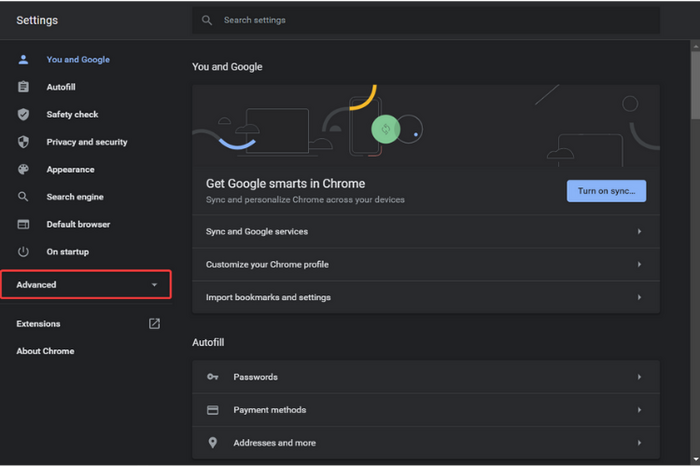
Task: Open the Addresses and more row arrow
Action: (639, 443)
